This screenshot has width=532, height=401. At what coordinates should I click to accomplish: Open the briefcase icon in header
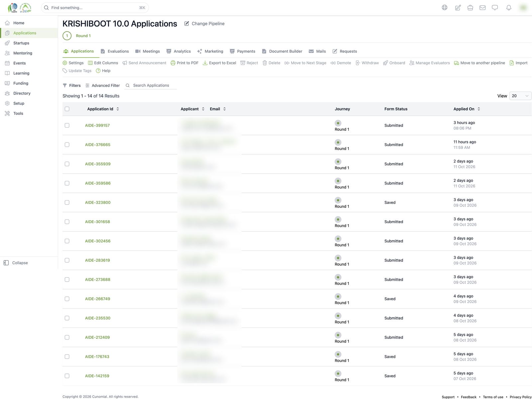470,8
